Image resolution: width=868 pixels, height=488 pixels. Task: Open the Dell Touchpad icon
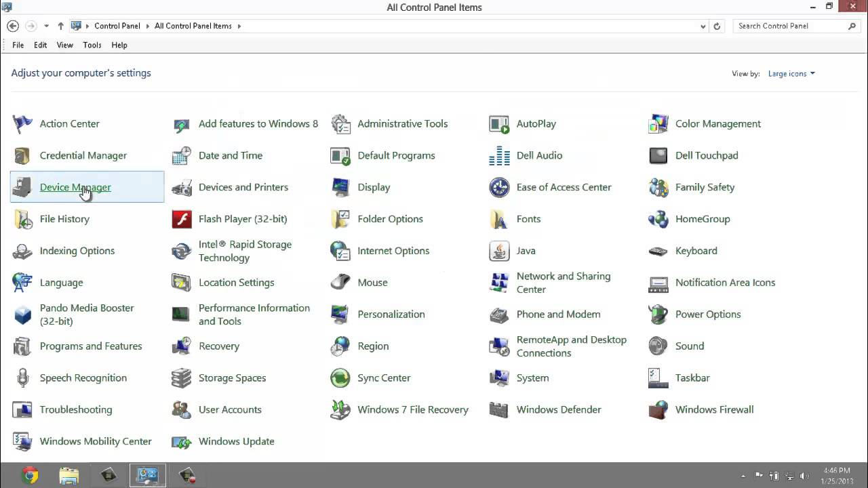658,156
